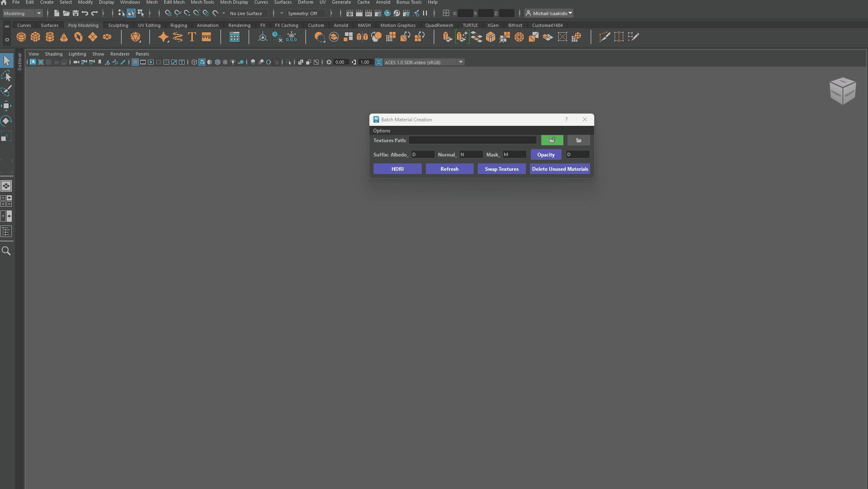Toggle viewport smooth shade all cube
Viewport: 868px width, 489px height.
click(x=202, y=62)
